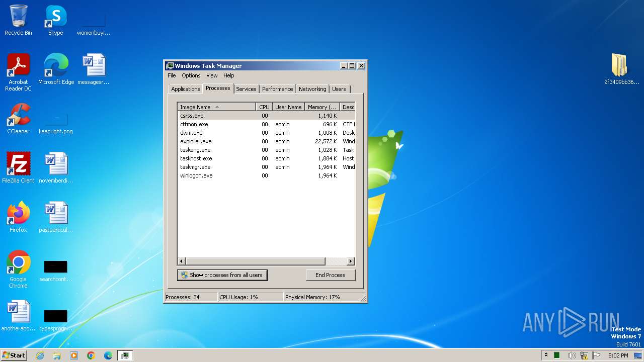Image resolution: width=644 pixels, height=362 pixels.
Task: Select the Processes tab
Action: 218,88
